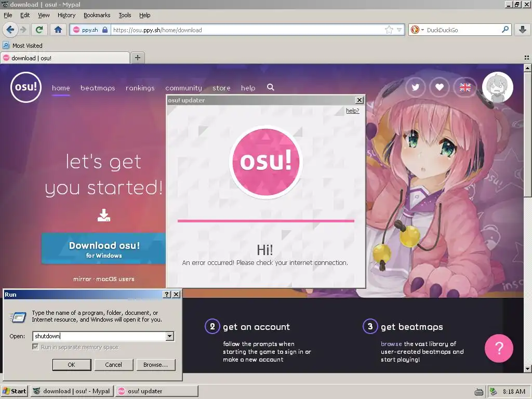Click the browser forward arrow
The height and width of the screenshot is (399, 532).
(23, 30)
